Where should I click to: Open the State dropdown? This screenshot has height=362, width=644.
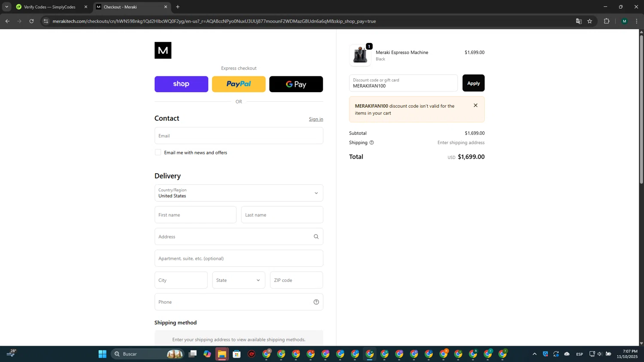pyautogui.click(x=239, y=280)
